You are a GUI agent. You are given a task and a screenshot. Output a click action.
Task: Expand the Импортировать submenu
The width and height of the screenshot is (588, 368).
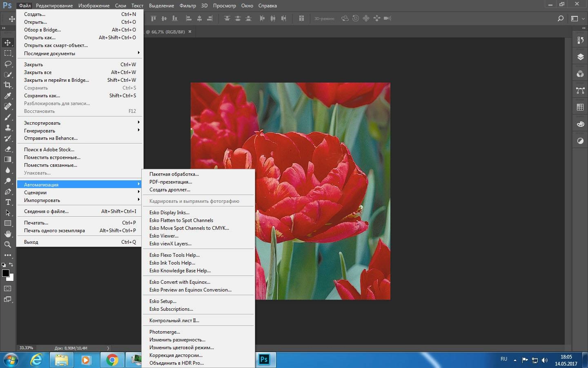80,200
